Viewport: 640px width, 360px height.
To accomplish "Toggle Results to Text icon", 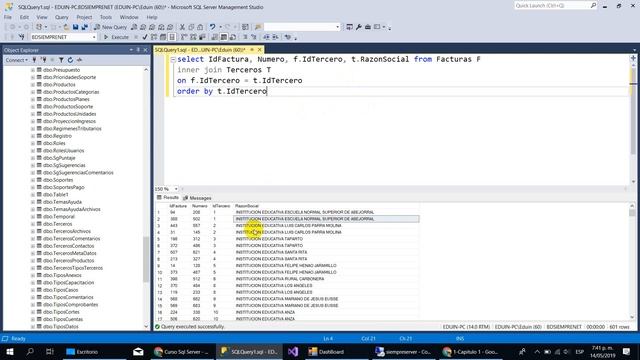I will pyautogui.click(x=215, y=37).
